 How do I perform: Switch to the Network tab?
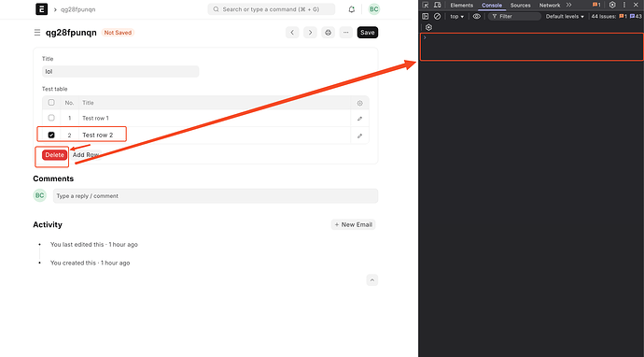(x=550, y=6)
